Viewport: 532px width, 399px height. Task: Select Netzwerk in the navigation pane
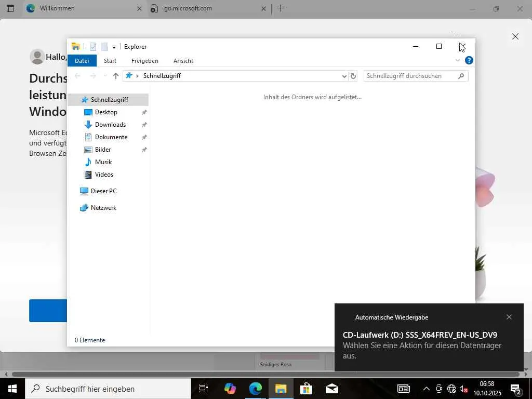tap(103, 208)
